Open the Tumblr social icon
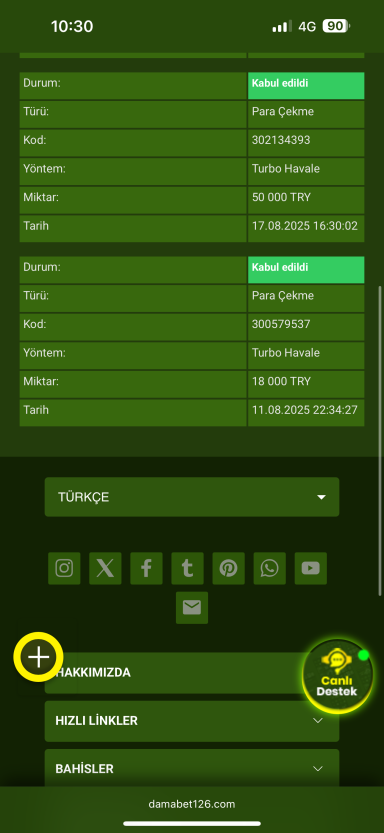Screen dimensions: 384x833 187,568
